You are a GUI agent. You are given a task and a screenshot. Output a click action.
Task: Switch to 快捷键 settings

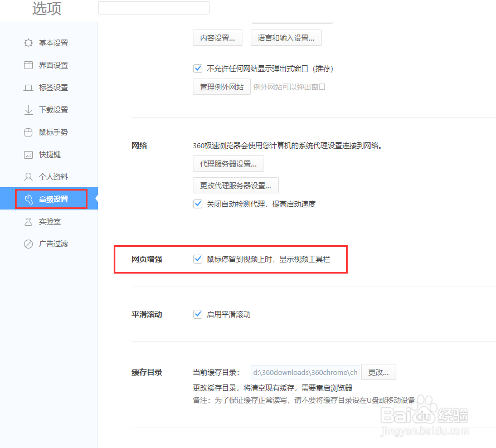point(49,154)
